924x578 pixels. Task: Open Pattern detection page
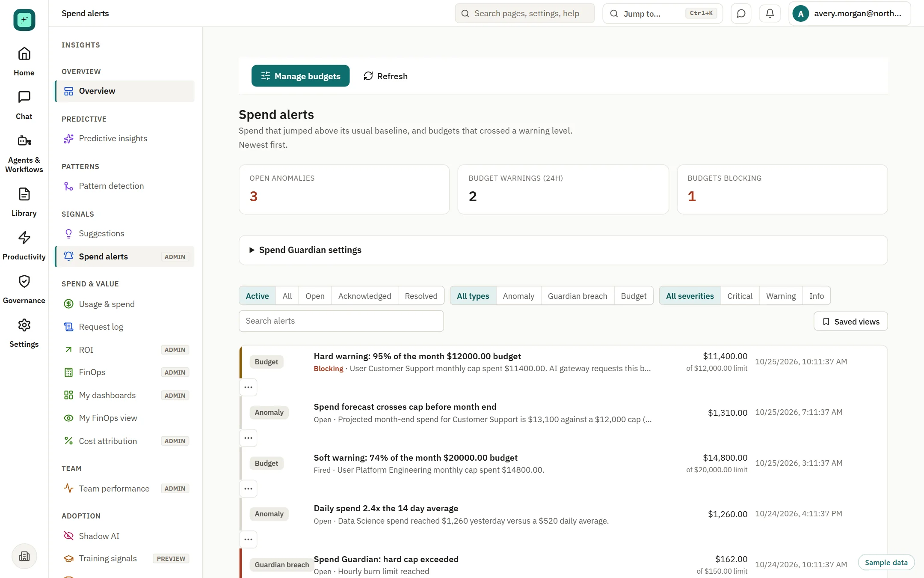click(x=124, y=186)
